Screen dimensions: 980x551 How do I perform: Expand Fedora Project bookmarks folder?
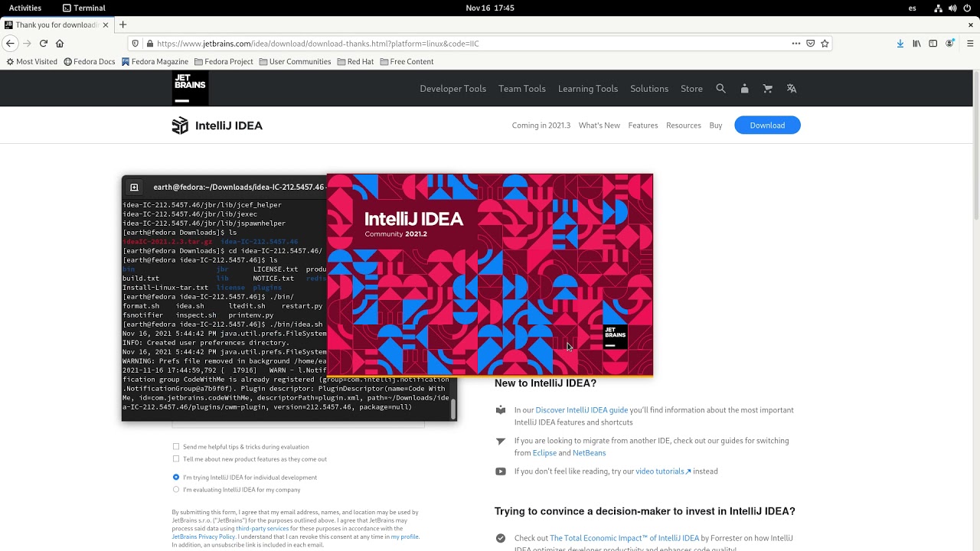(224, 62)
